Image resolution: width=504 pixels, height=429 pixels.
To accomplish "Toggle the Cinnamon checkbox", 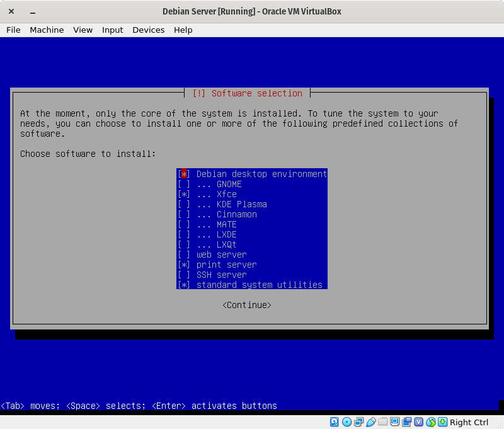I will click(x=184, y=215).
